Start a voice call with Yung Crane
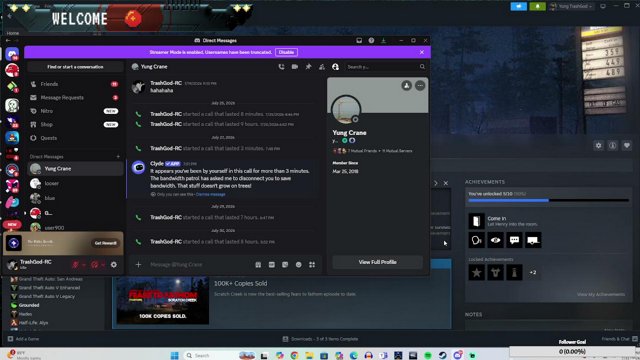This screenshot has width=640, height=360. (x=281, y=67)
